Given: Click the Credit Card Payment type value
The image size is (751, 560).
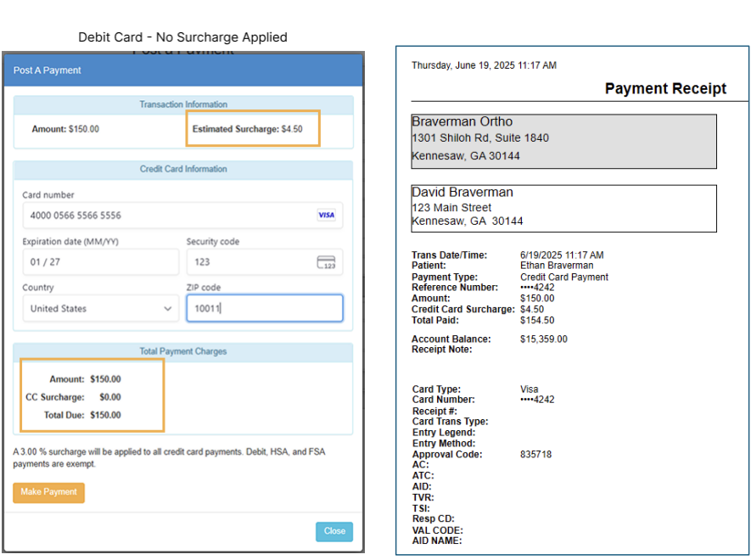Looking at the screenshot, I should click(564, 277).
